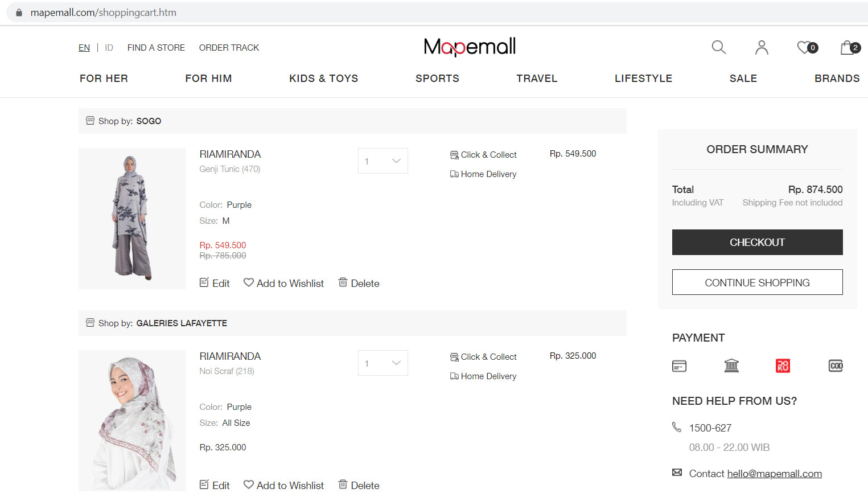Click hello@mapemall.com email link
Viewport: 868px width, 501px height.
[x=774, y=474]
